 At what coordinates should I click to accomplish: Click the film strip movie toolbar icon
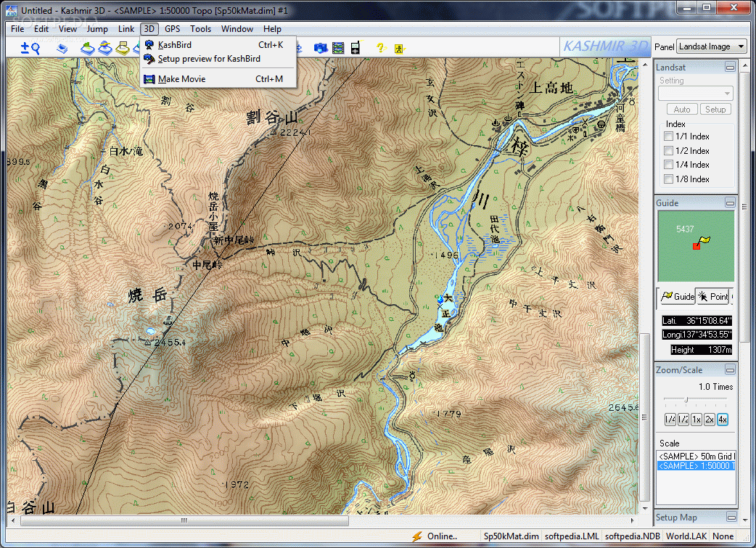(339, 48)
